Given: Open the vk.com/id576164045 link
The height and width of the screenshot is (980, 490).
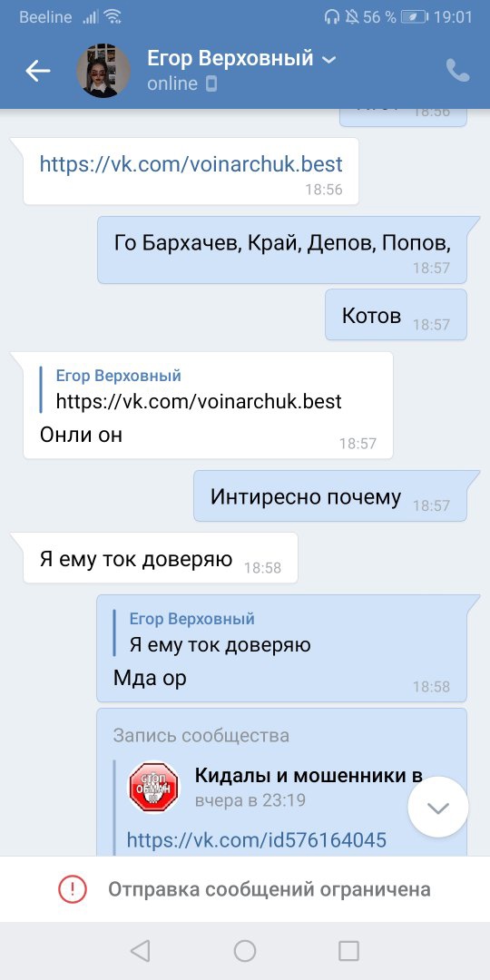Looking at the screenshot, I should point(256,839).
